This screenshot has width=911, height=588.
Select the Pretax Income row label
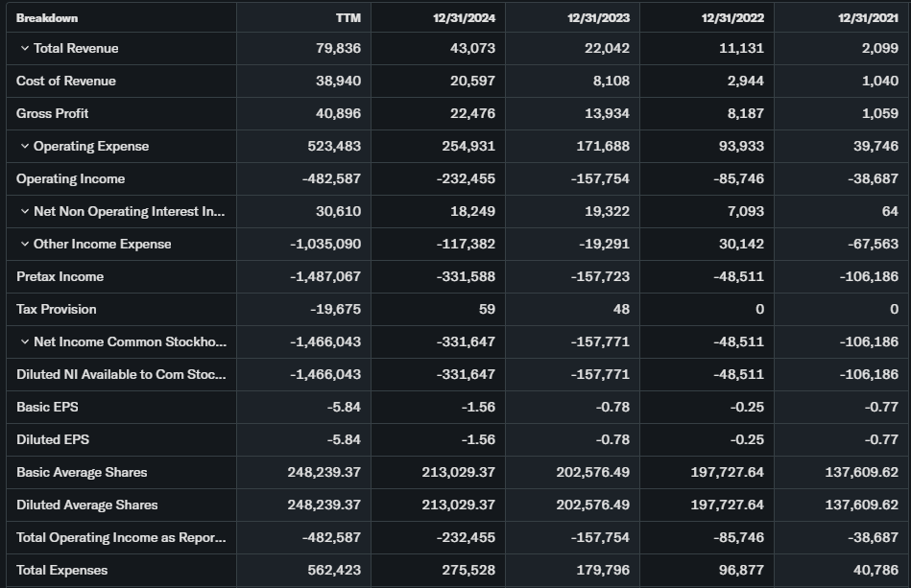click(x=60, y=276)
